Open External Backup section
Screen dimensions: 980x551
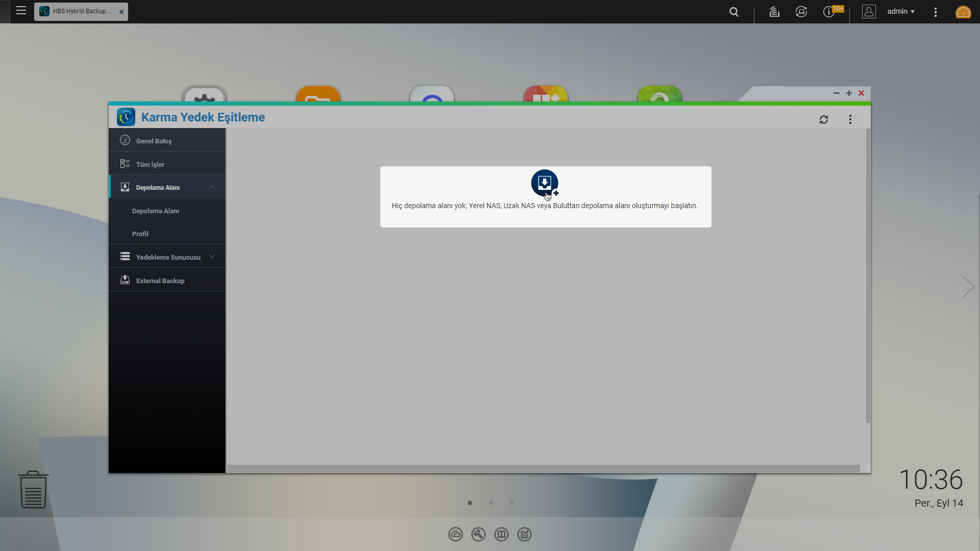pos(160,281)
